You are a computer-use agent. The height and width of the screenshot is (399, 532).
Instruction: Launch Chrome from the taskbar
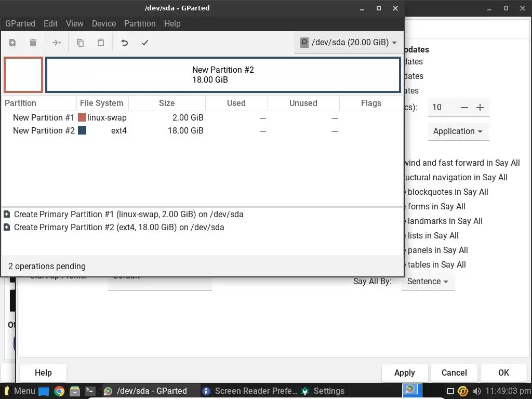59,391
